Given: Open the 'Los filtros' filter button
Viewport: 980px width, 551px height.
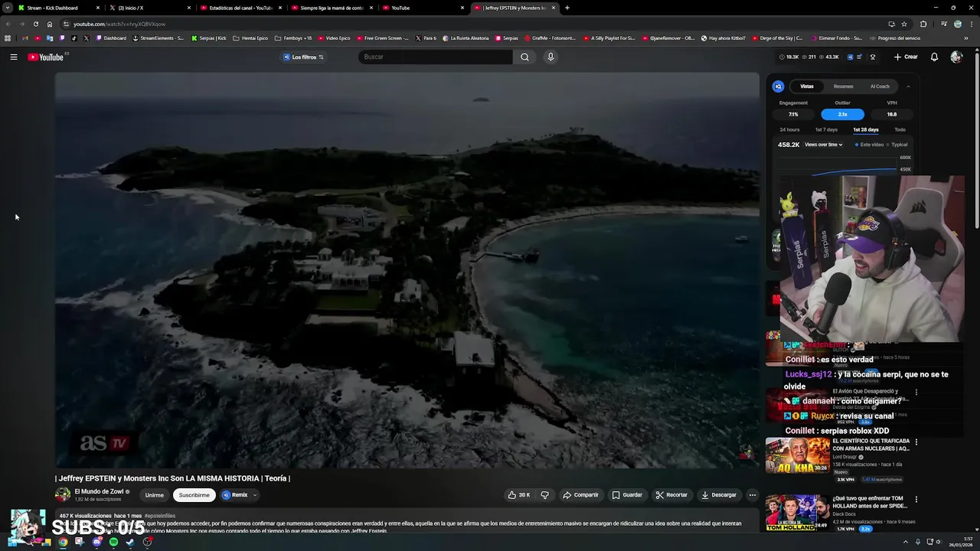Looking at the screenshot, I should pos(304,57).
